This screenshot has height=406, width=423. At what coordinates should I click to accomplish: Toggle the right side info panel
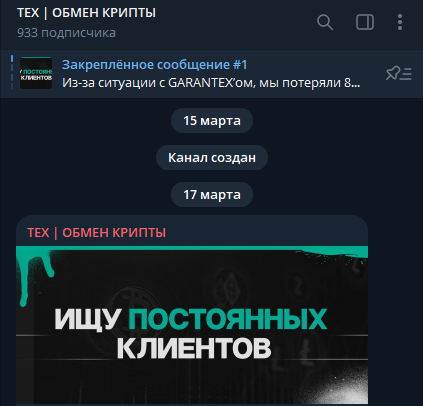click(x=365, y=22)
